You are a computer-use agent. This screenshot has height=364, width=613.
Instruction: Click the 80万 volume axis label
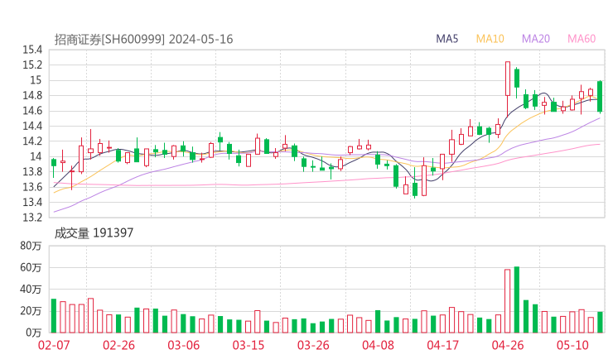pos(31,246)
